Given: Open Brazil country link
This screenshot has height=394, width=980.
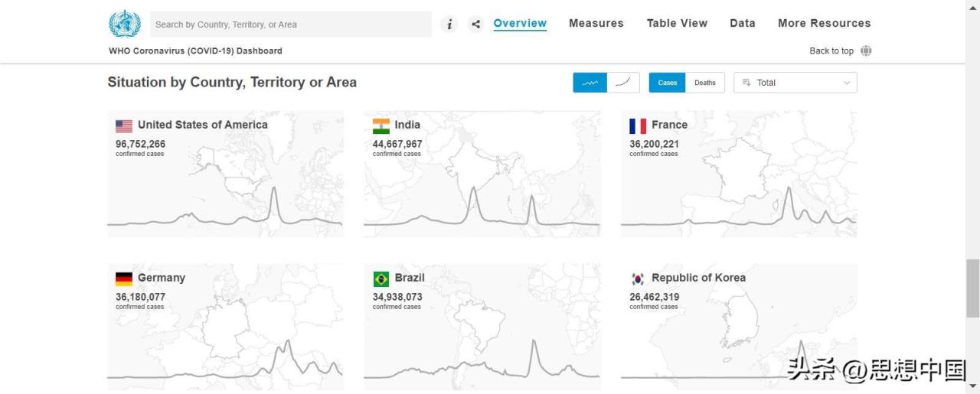Looking at the screenshot, I should point(410,278).
